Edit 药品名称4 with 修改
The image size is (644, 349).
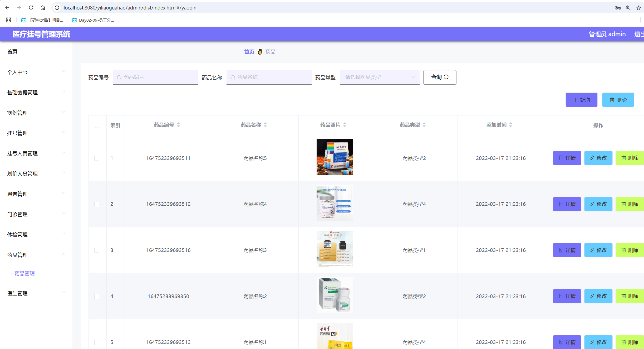[598, 204]
